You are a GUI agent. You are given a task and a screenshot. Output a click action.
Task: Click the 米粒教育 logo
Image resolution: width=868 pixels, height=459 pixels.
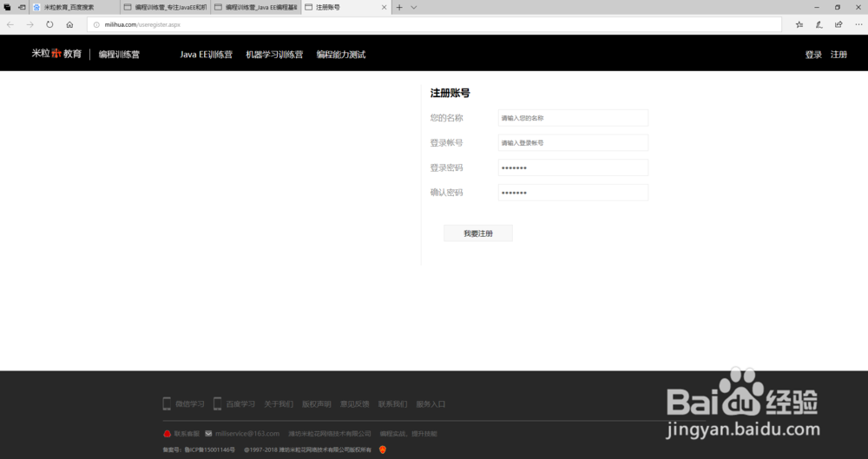pos(56,54)
